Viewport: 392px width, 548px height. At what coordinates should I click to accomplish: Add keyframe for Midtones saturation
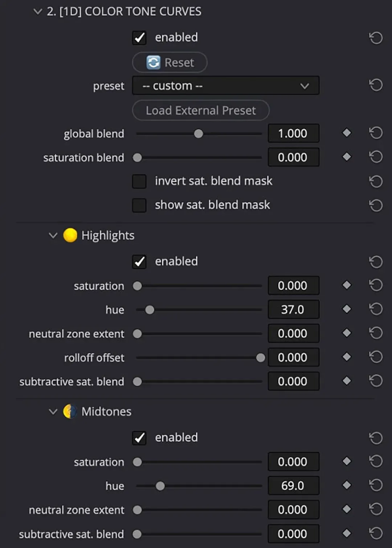tap(347, 462)
